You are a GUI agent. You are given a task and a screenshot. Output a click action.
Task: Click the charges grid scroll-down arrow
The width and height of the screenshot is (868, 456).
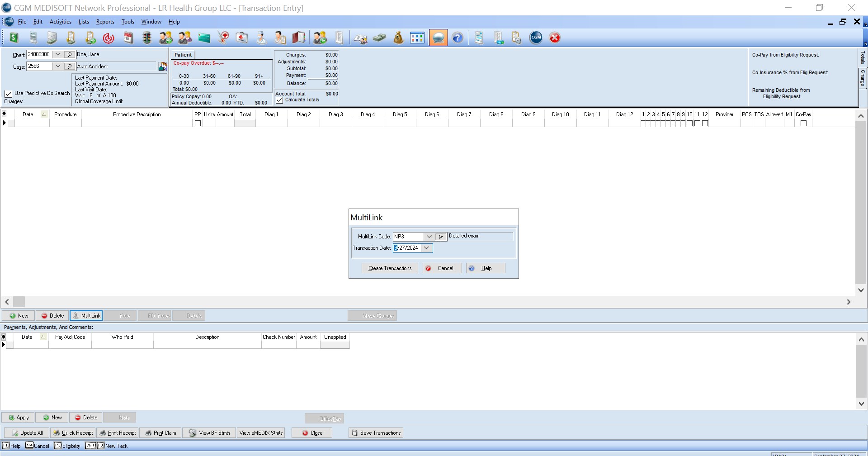(x=861, y=290)
